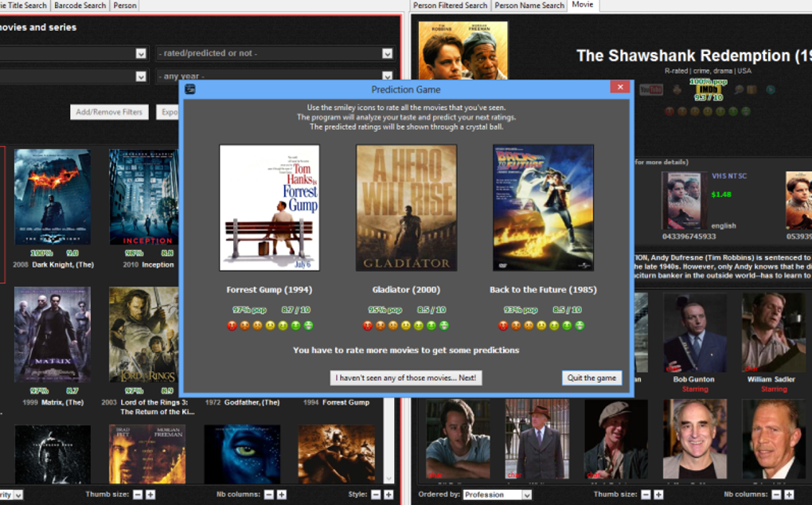This screenshot has height=505, width=812.
Task: Open the 'Ordered by' Profession dropdown
Action: click(497, 495)
